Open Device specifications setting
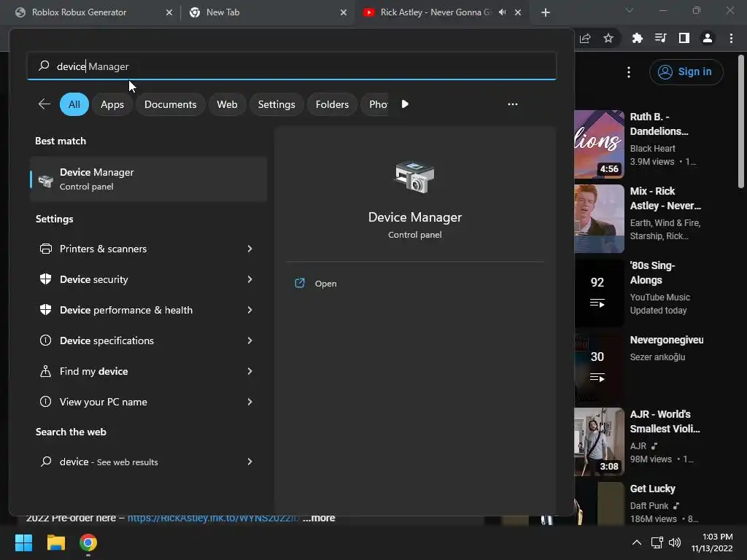The width and height of the screenshot is (747, 560). click(x=148, y=341)
